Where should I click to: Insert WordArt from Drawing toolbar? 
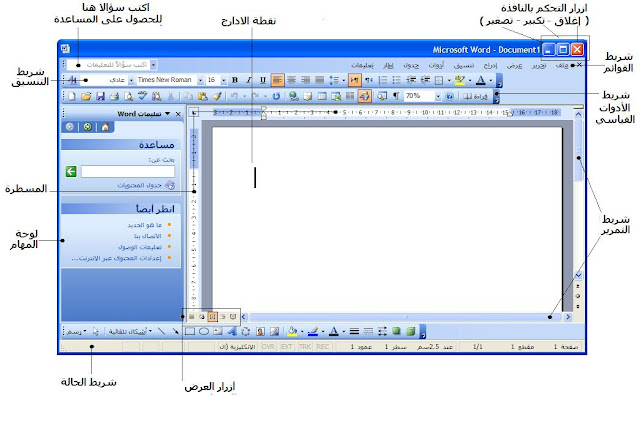(231, 331)
